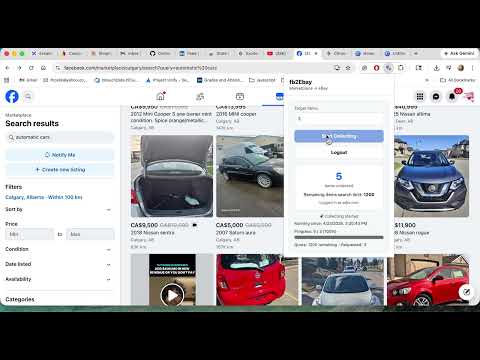
Task: Open the Friends icon in top nav
Action: click(200, 97)
